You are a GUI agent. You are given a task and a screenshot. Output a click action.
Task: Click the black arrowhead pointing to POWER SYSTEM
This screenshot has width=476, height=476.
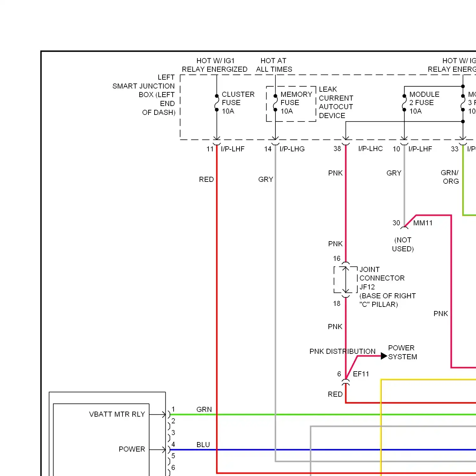click(384, 356)
